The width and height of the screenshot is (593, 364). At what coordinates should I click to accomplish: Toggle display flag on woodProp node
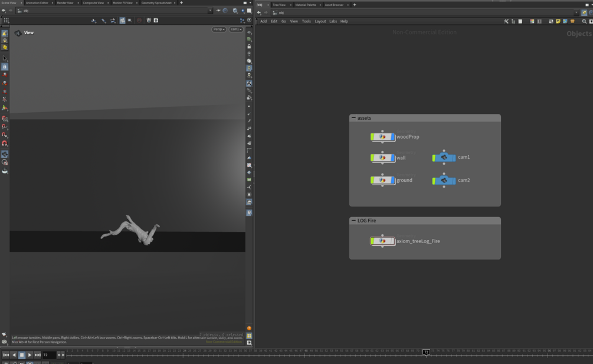(393, 137)
